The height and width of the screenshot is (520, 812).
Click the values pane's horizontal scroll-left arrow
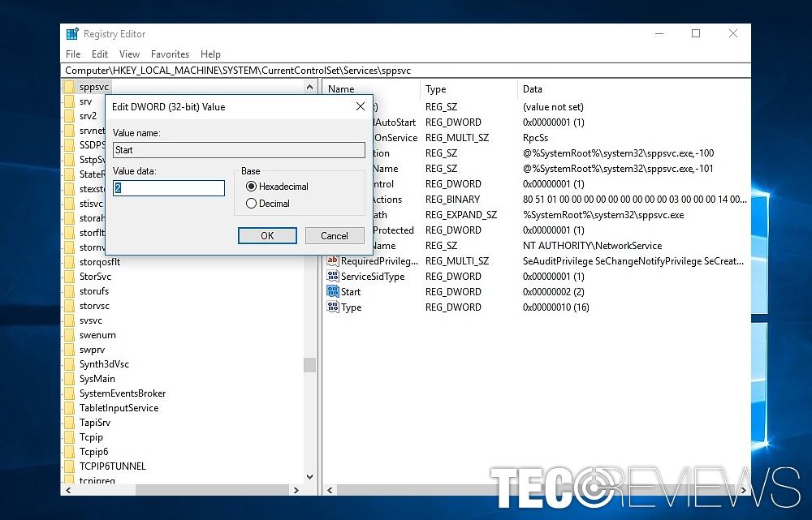330,489
